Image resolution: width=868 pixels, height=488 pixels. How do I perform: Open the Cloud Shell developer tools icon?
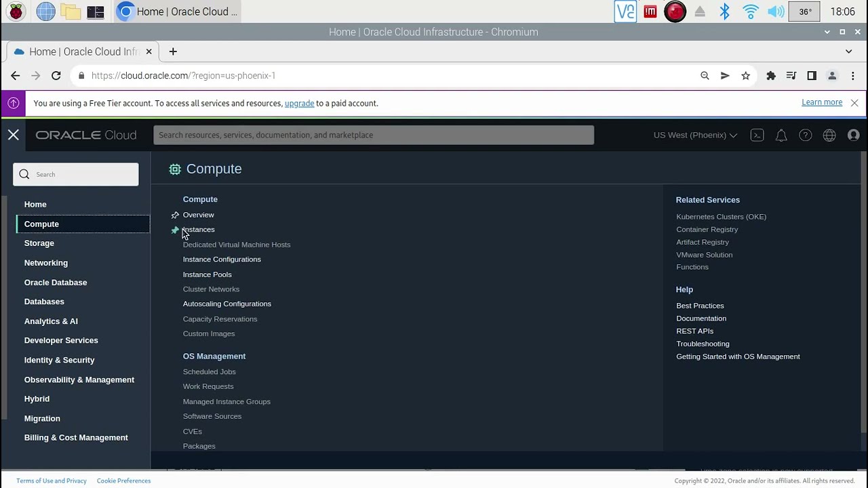757,135
